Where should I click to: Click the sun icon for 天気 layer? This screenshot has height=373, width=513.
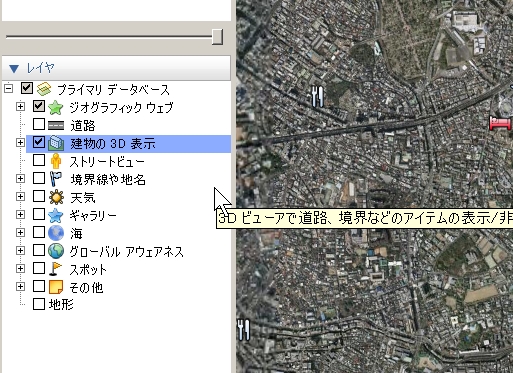click(56, 197)
